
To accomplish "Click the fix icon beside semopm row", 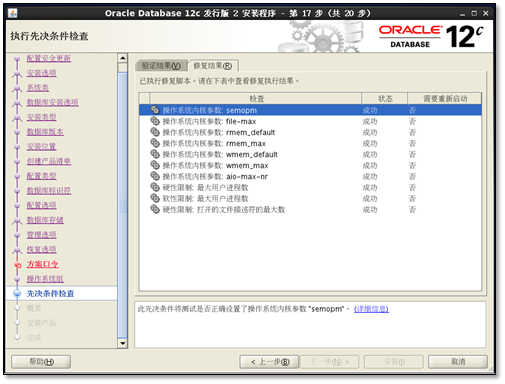I will (155, 110).
